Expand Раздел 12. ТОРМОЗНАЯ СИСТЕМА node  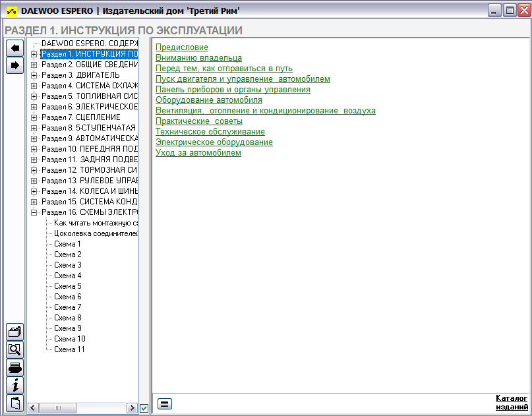[34, 170]
